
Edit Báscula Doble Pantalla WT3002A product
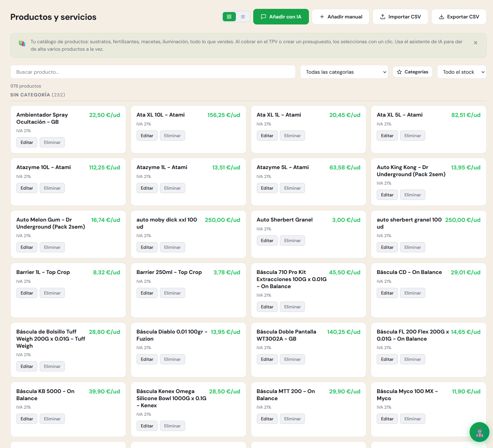[x=267, y=359]
